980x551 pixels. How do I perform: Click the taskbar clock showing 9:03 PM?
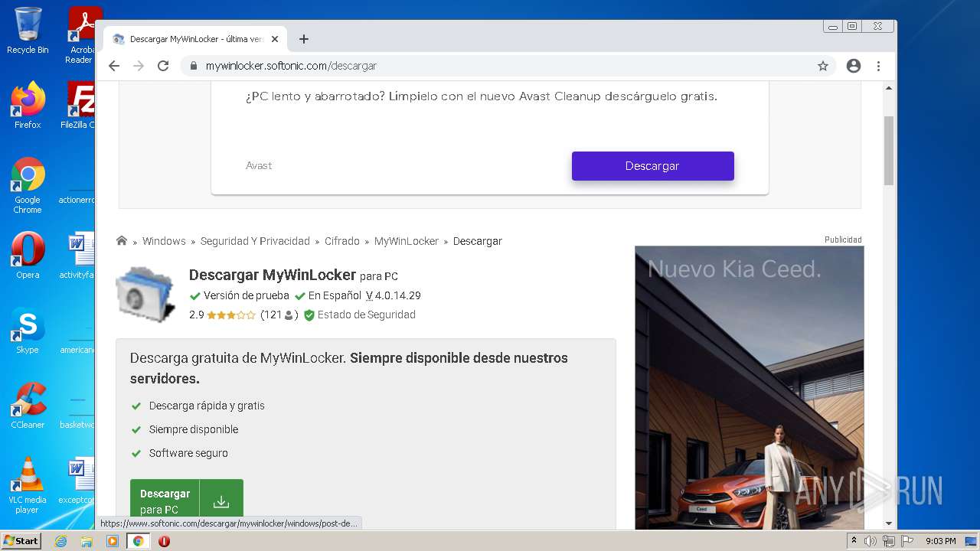[x=940, y=541]
